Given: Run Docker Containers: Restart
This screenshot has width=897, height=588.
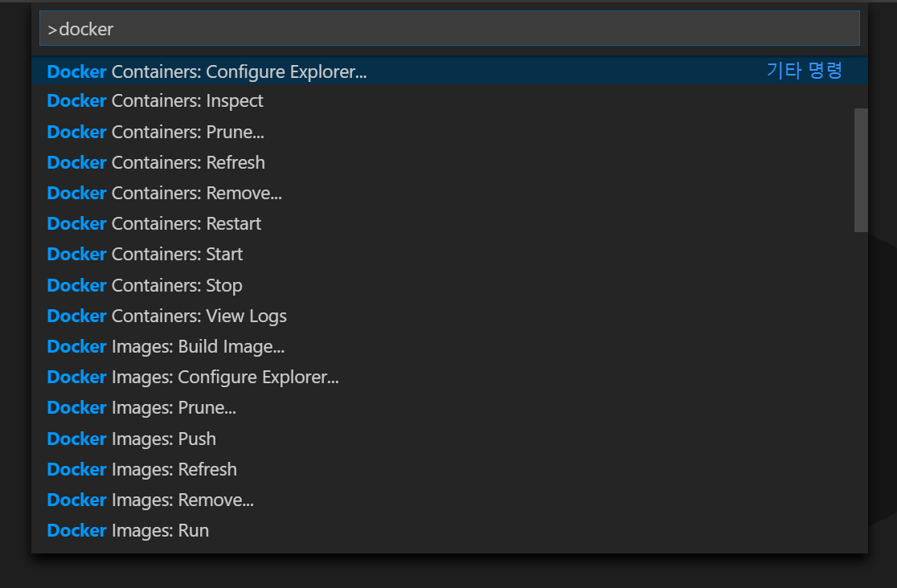Looking at the screenshot, I should point(449,223).
